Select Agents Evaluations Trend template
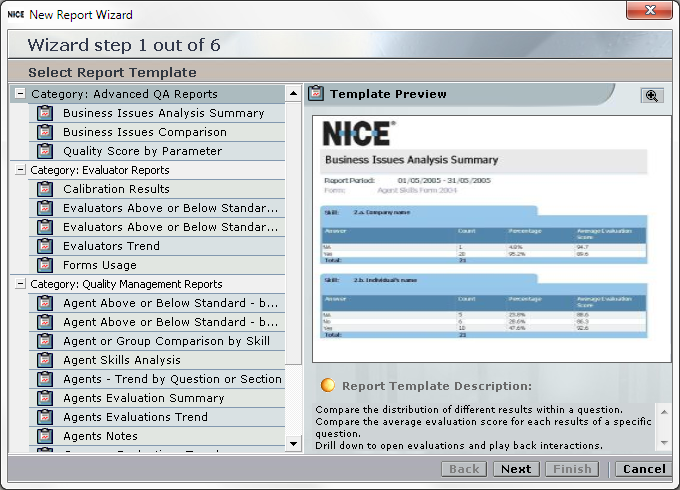The image size is (680, 490). tap(157, 417)
